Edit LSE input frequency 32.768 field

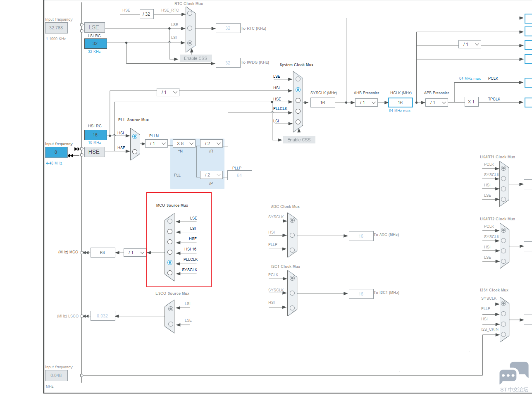pos(56,28)
